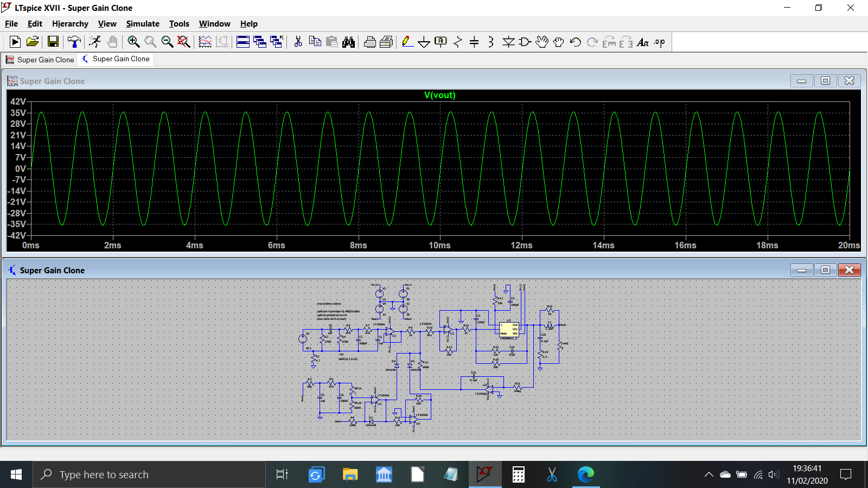Click the 20ms time axis label
868x488 pixels.
849,245
